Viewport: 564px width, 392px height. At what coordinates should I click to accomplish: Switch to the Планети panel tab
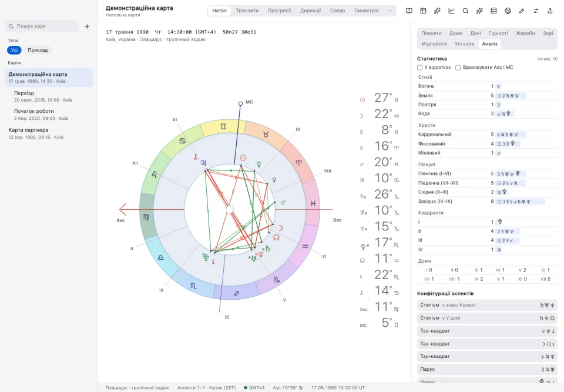pos(431,33)
